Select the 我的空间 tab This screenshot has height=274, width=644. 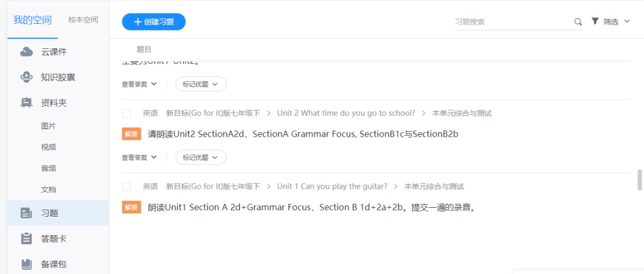tap(32, 20)
